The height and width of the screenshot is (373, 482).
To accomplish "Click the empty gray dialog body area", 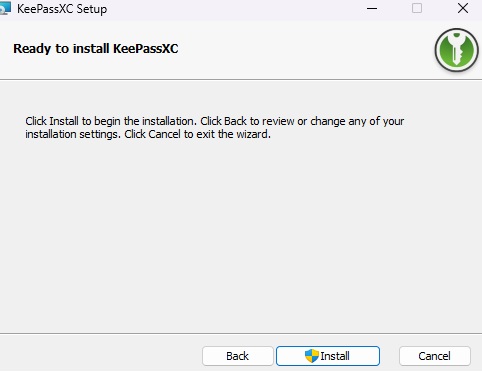I will point(241,233).
